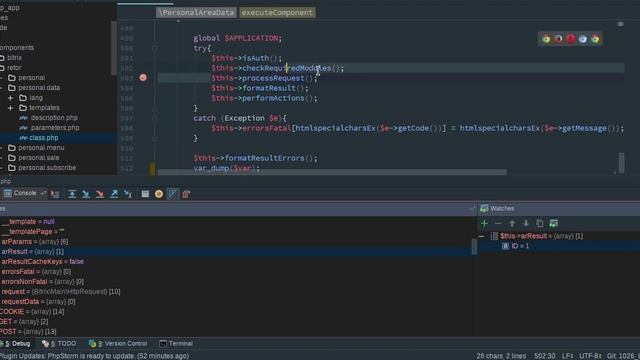Click the red Force Step Into icon
The image size is (640, 360).
(100, 194)
